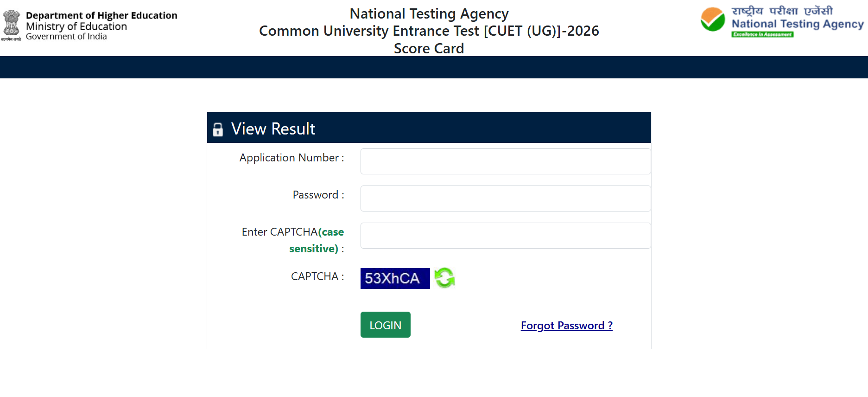Click the dark navy banner bar
Screen dimensions: 868x397
pyautogui.click(x=434, y=67)
